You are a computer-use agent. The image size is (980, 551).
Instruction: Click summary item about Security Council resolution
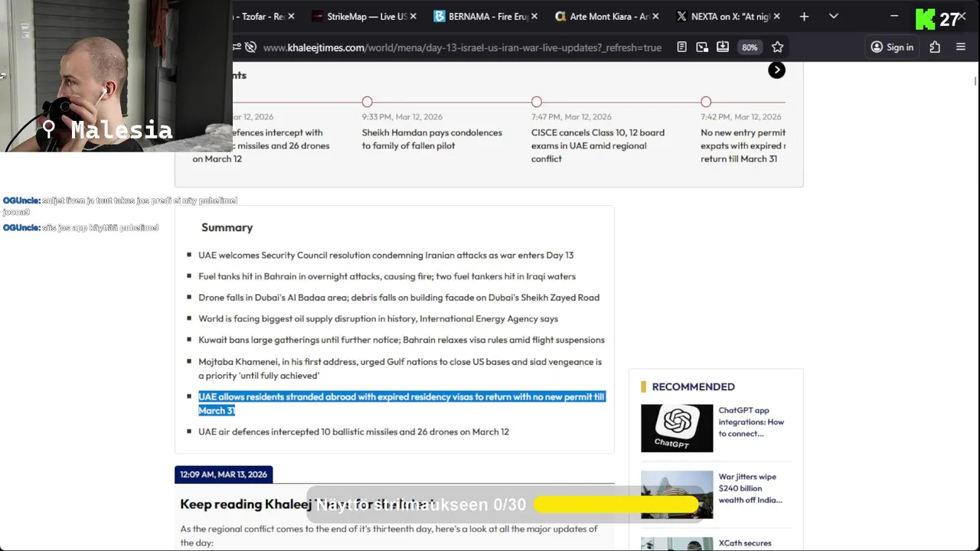coord(386,256)
